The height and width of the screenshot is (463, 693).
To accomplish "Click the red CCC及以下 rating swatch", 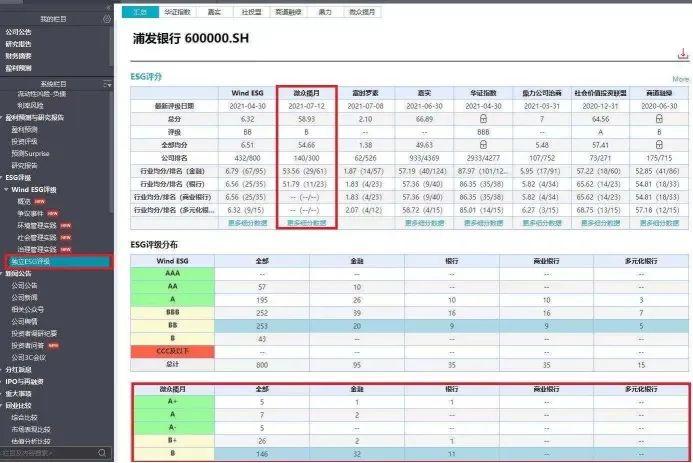I will pos(172,351).
